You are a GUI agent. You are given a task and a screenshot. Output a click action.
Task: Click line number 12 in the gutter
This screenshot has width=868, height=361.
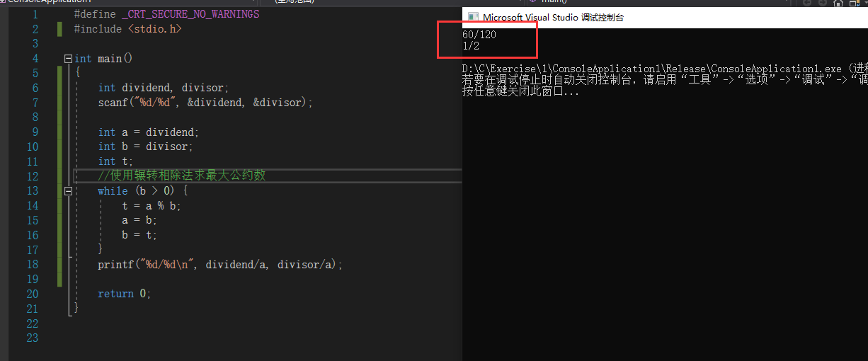pyautogui.click(x=33, y=176)
